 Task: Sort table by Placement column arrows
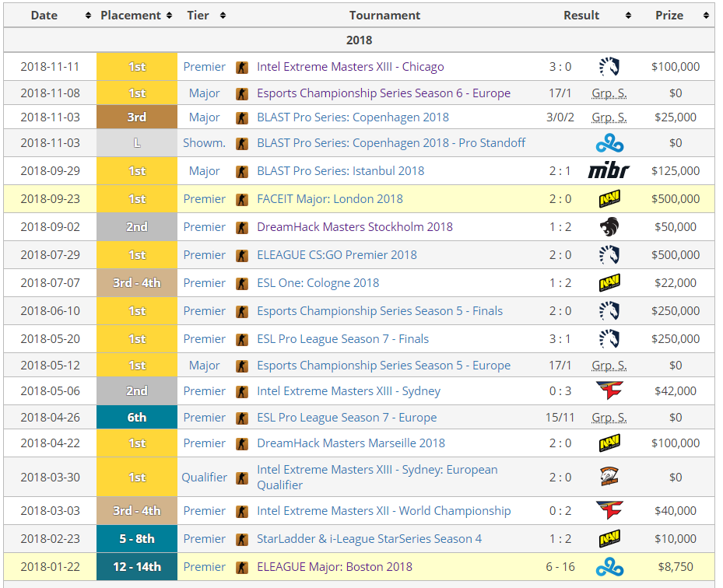click(x=169, y=16)
